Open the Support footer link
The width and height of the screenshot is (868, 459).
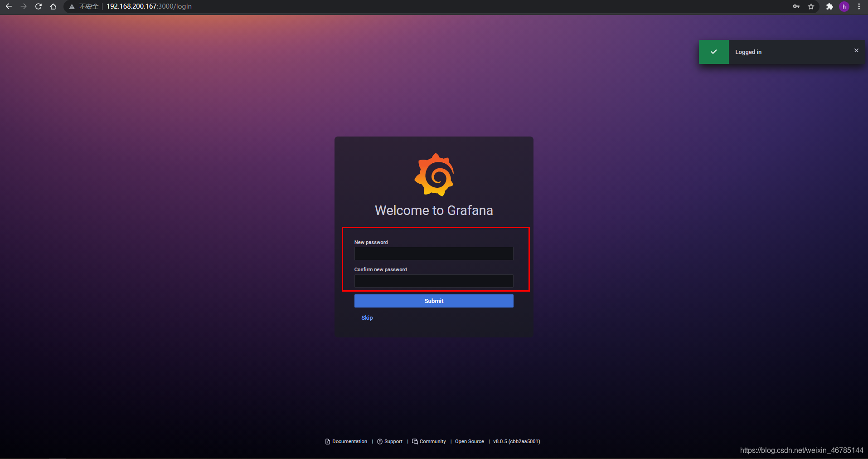coord(390,441)
